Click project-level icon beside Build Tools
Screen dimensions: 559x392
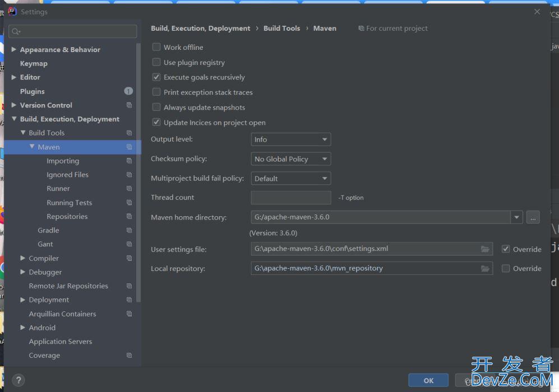coord(129,133)
